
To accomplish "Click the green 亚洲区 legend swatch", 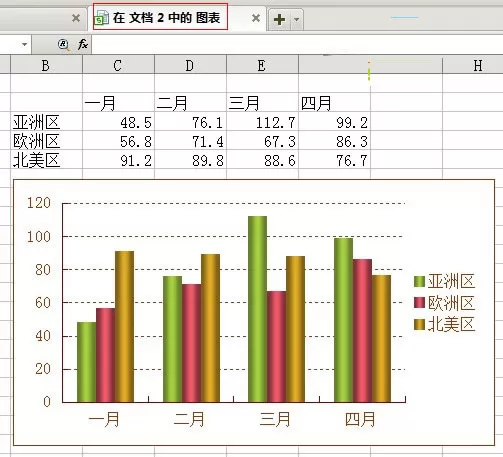I will pos(419,281).
